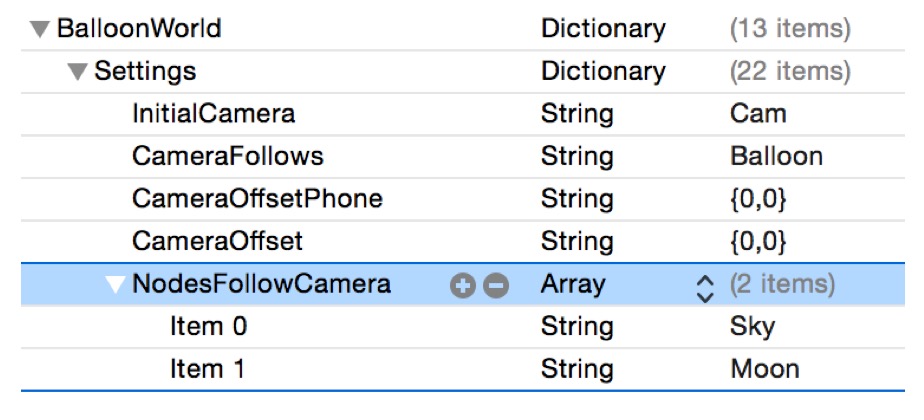
Task: Collapse the NodesFollowCamera array triangle
Action: (x=116, y=285)
